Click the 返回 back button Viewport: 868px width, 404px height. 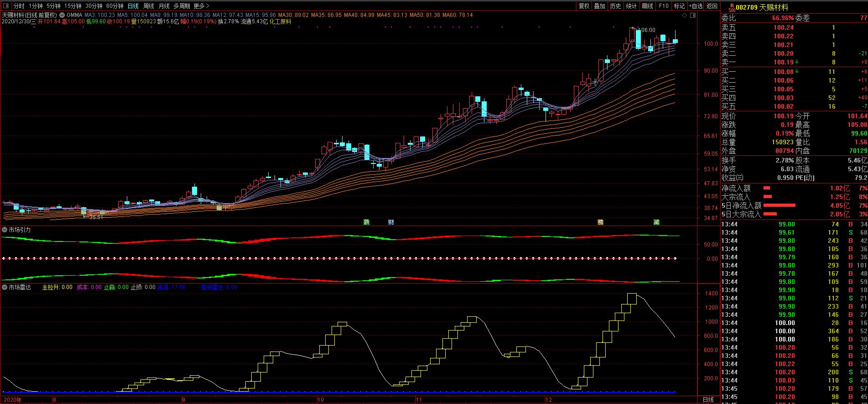click(x=712, y=6)
